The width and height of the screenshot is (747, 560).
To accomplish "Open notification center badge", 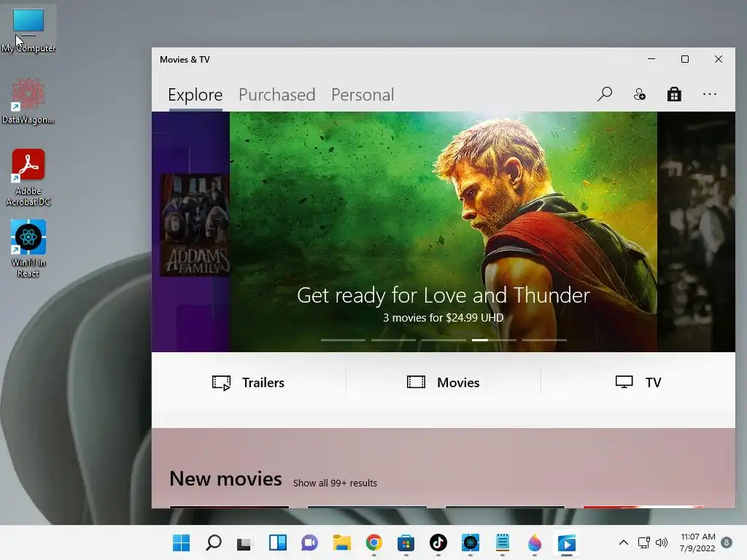I will (x=727, y=542).
